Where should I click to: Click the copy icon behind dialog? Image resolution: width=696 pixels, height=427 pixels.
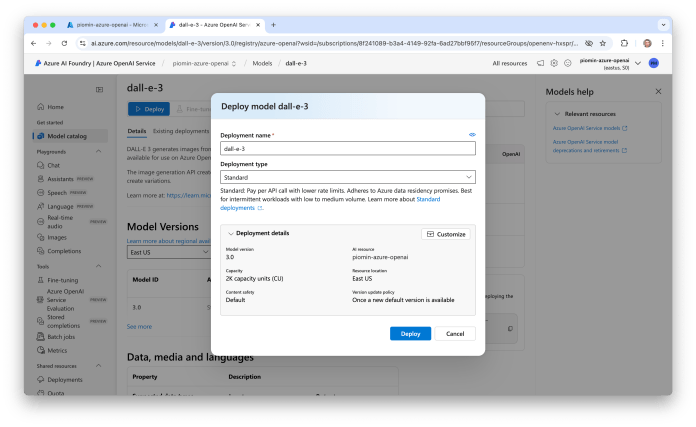(510, 329)
